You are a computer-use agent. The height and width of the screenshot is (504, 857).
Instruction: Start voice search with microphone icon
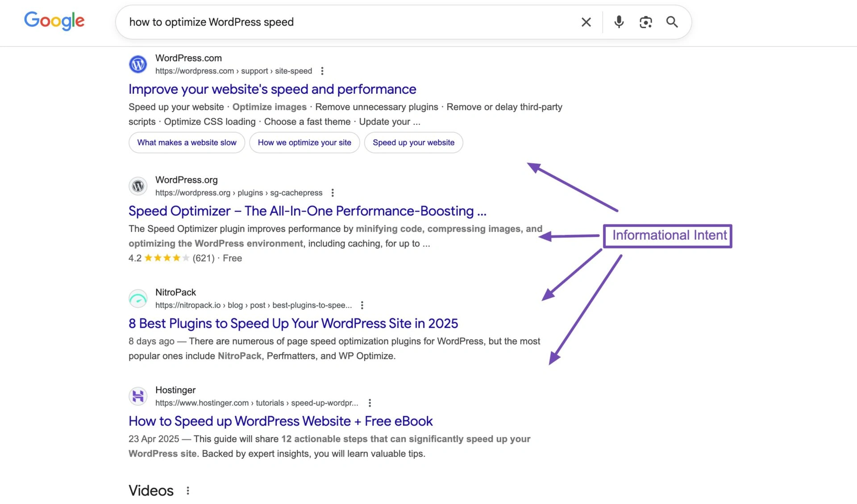619,22
